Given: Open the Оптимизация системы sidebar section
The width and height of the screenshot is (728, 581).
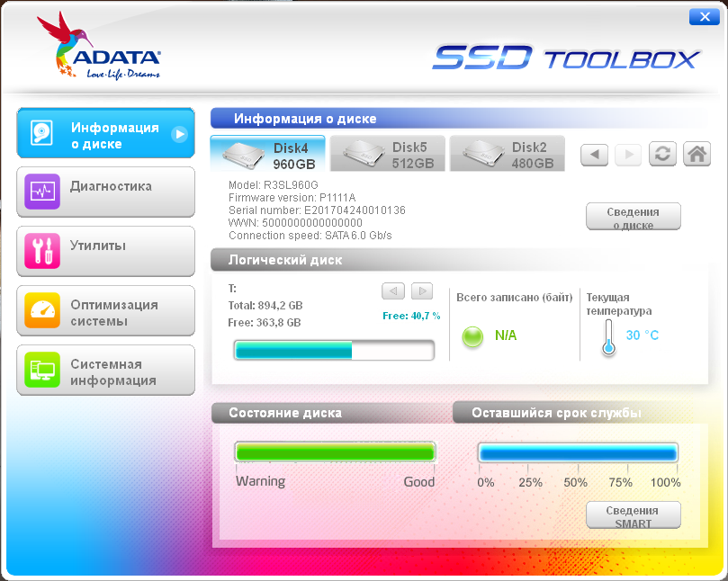Looking at the screenshot, I should (105, 311).
